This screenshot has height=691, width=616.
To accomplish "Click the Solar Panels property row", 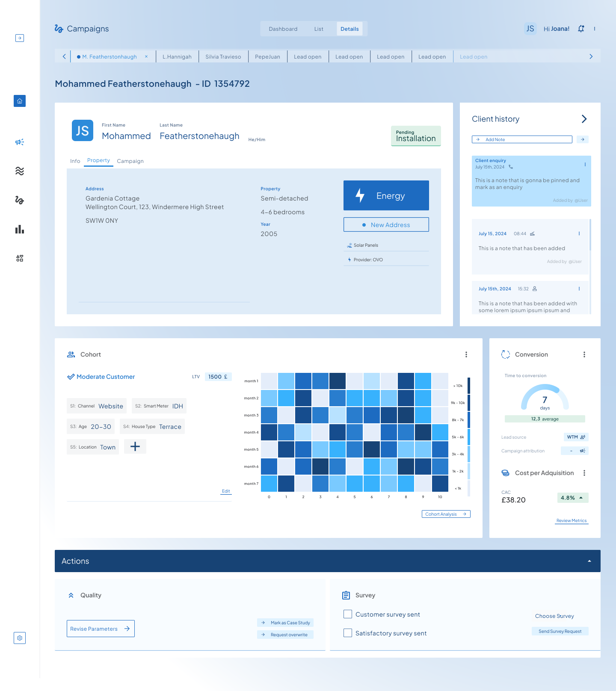I will click(386, 245).
